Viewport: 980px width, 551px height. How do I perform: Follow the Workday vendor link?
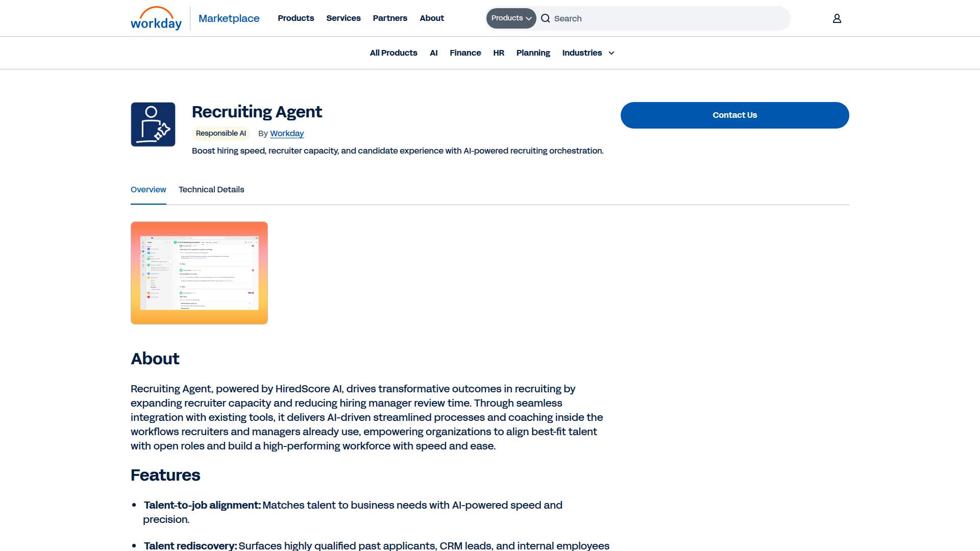click(x=287, y=134)
